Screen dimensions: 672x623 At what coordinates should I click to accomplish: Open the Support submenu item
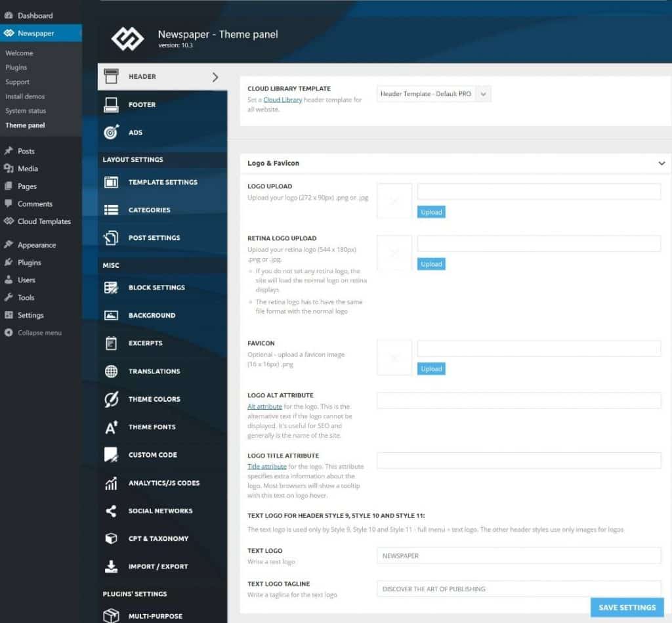17,82
